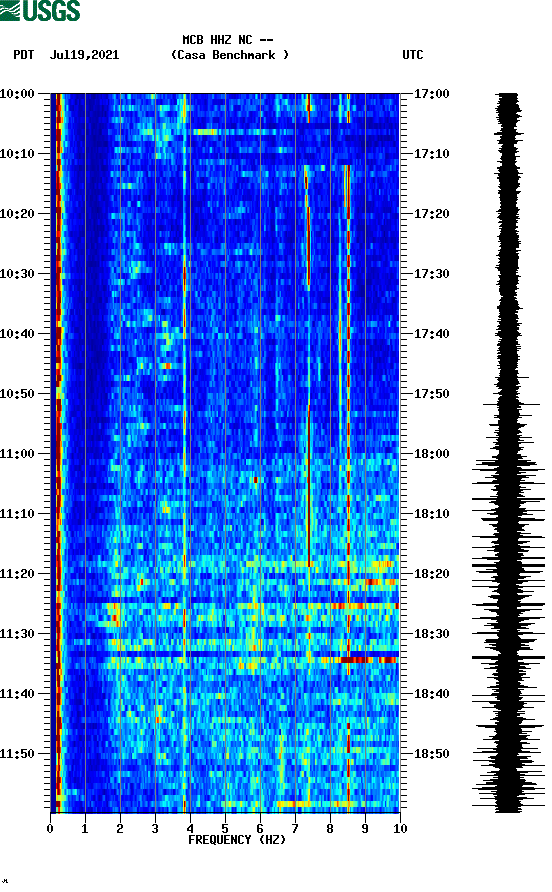Screen dimensions: 552x892
Task: Click the '10:50' PDT time label
Action: [x=17, y=394]
